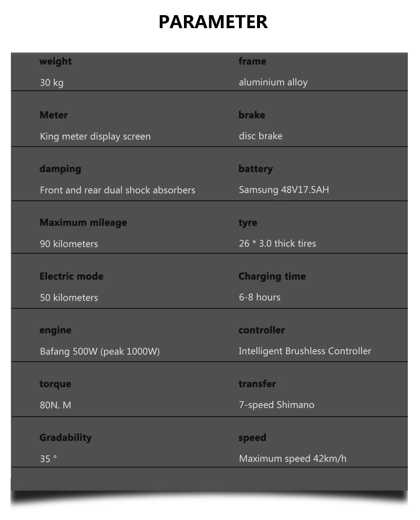Click the damping label
Viewport: 420px width, 520px height.
(x=60, y=169)
